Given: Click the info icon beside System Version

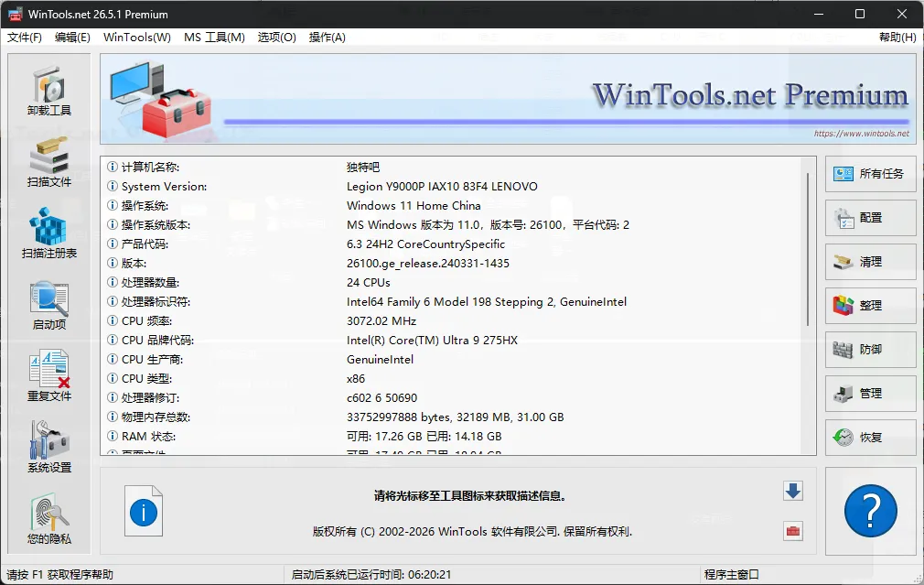Looking at the screenshot, I should (112, 187).
